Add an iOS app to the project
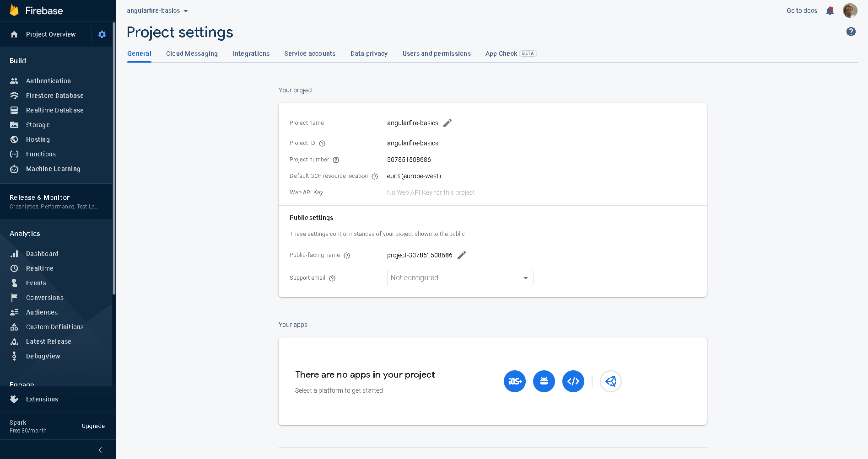 pyautogui.click(x=515, y=381)
